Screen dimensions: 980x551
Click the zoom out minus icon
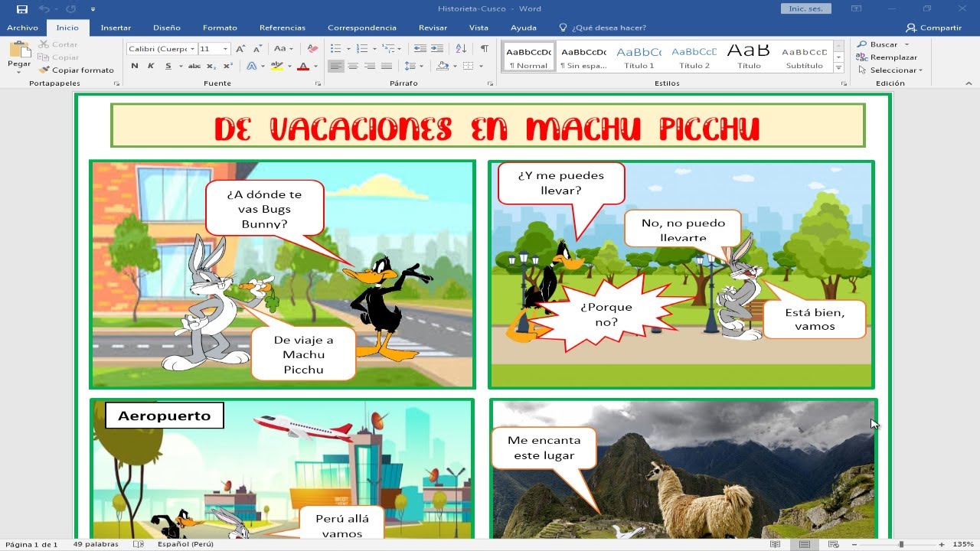[x=854, y=544]
